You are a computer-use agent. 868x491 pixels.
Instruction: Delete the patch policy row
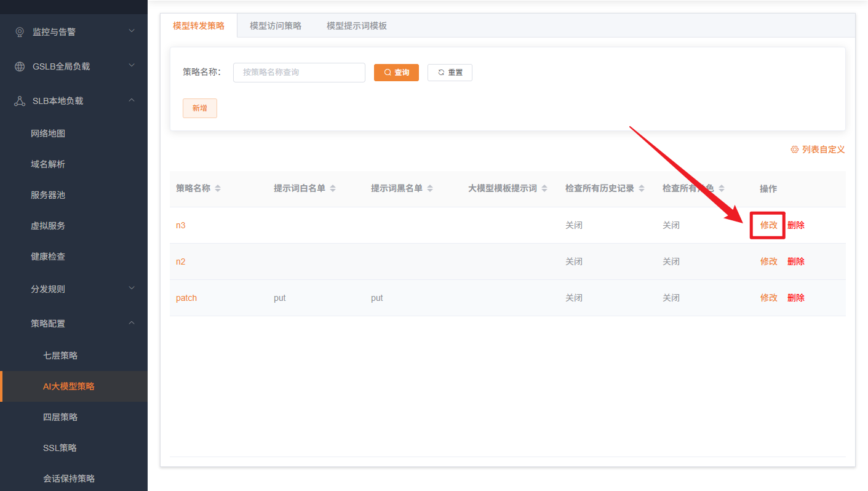click(795, 298)
